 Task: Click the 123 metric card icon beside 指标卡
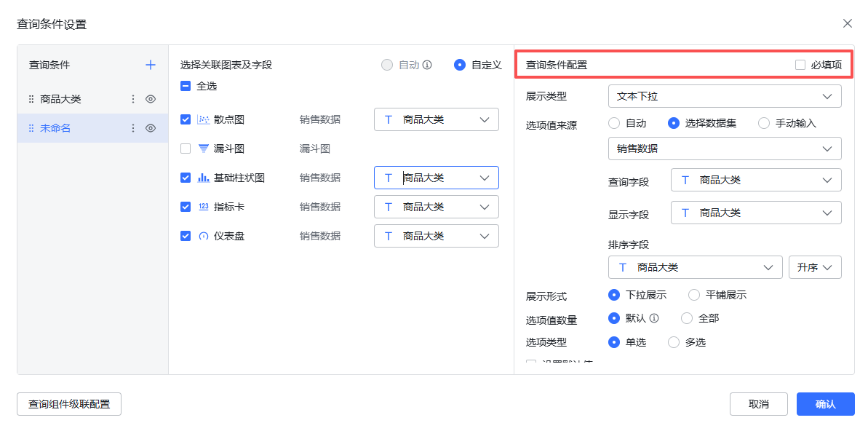click(205, 206)
